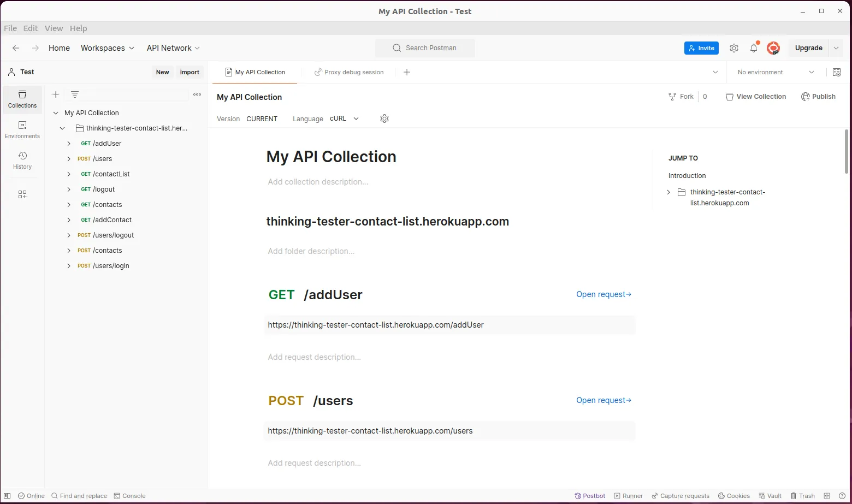This screenshot has height=504, width=852.
Task: Open request link for GET /addUser
Action: click(603, 294)
